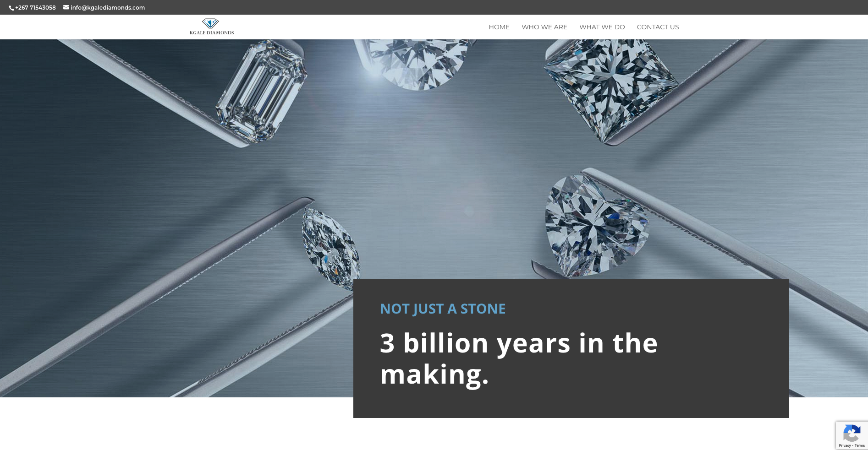Click '3 billion years in the making.' headline

pyautogui.click(x=519, y=358)
